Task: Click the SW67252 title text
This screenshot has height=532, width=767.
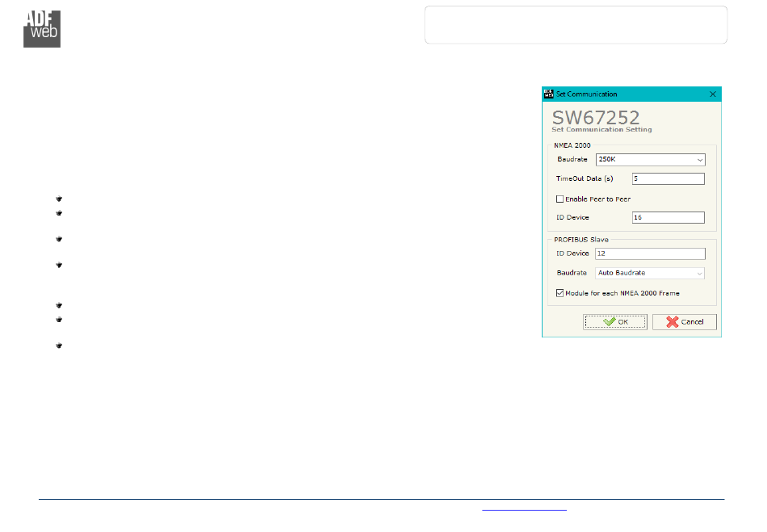Action: [x=596, y=117]
